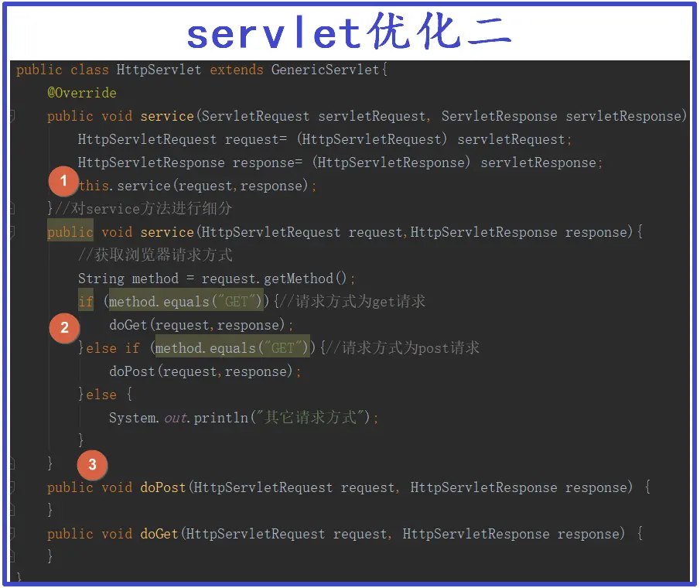Collapse fold marker beside doGet method declaration

[13, 534]
